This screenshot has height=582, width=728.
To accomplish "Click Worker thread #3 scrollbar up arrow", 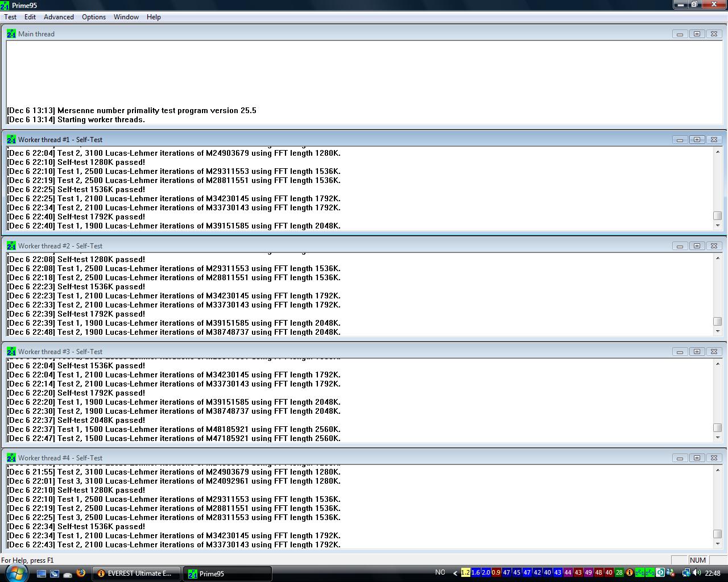I will point(718,364).
